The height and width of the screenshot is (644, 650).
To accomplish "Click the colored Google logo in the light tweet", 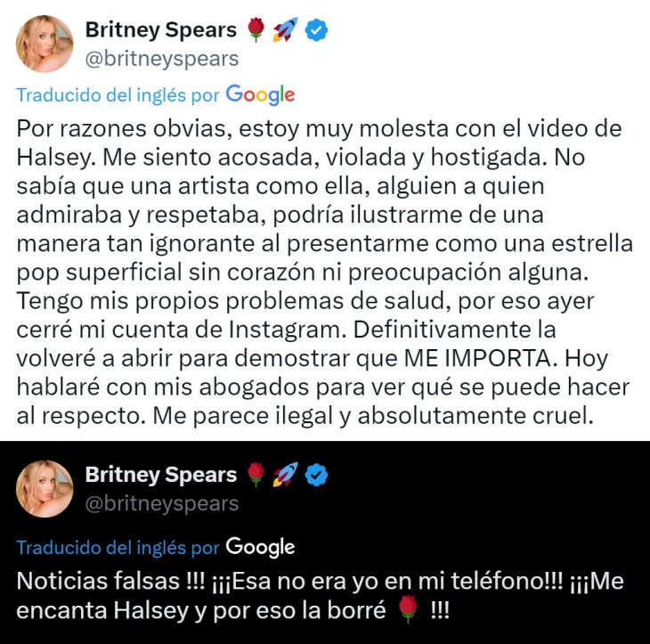I will pyautogui.click(x=260, y=95).
